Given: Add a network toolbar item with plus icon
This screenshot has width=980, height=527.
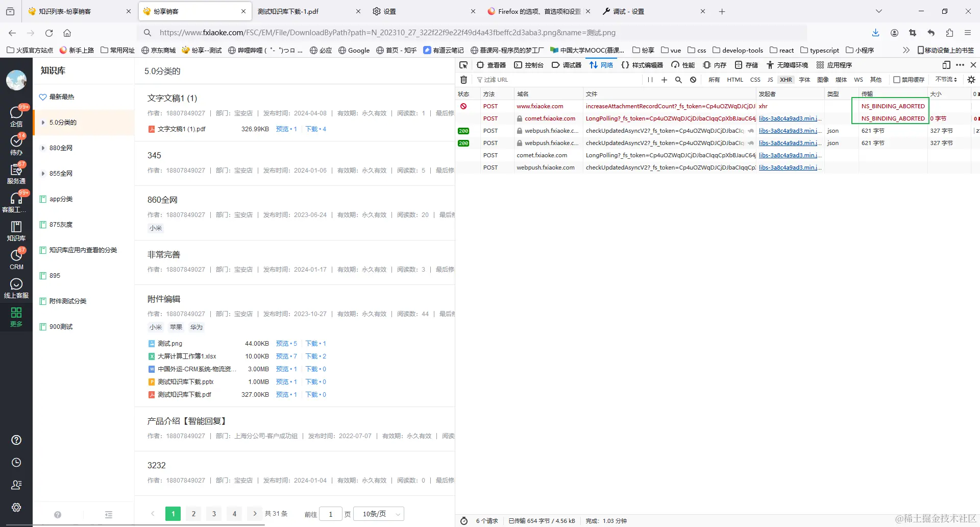Looking at the screenshot, I should tap(664, 80).
